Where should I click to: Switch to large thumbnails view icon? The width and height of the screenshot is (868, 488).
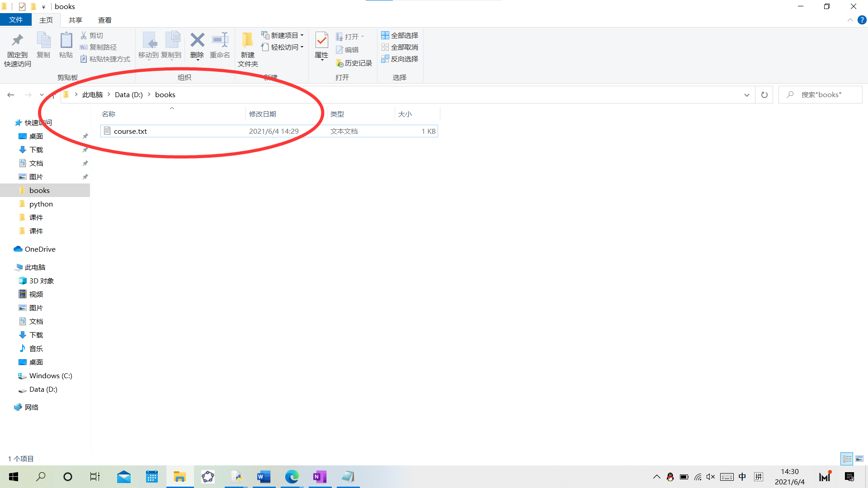pyautogui.click(x=859, y=459)
